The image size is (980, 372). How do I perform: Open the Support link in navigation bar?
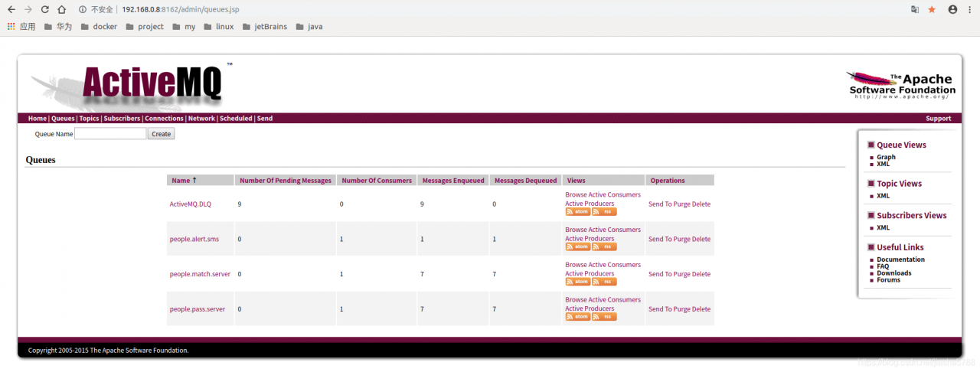pyautogui.click(x=938, y=119)
